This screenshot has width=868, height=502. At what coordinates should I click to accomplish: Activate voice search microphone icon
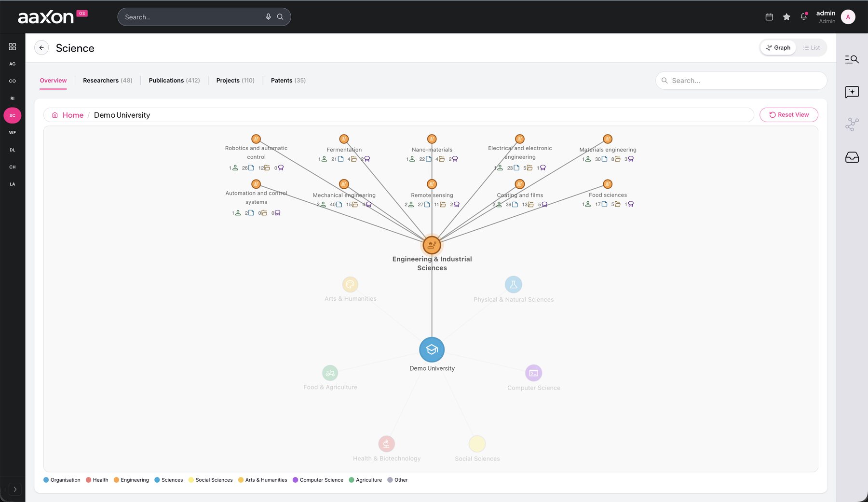268,17
